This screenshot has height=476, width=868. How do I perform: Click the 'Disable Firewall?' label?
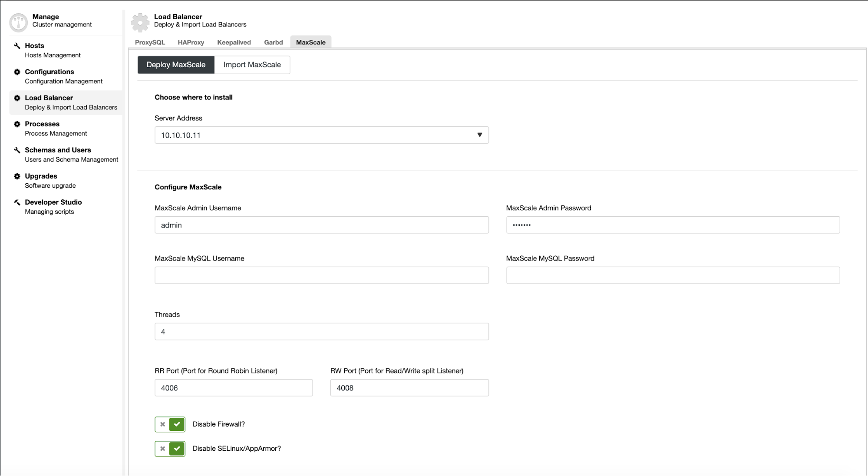[218, 424]
